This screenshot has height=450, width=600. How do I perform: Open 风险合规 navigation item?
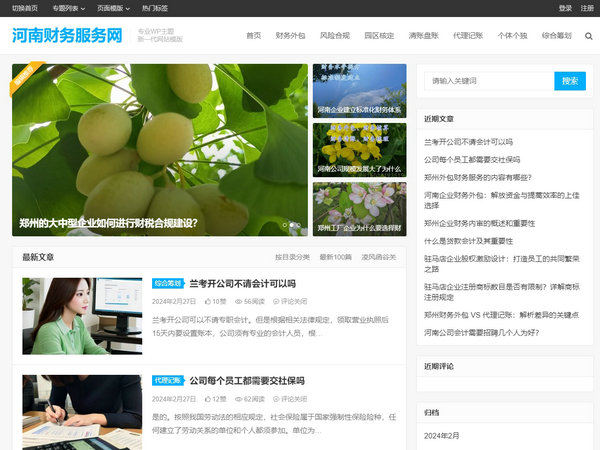click(x=335, y=36)
